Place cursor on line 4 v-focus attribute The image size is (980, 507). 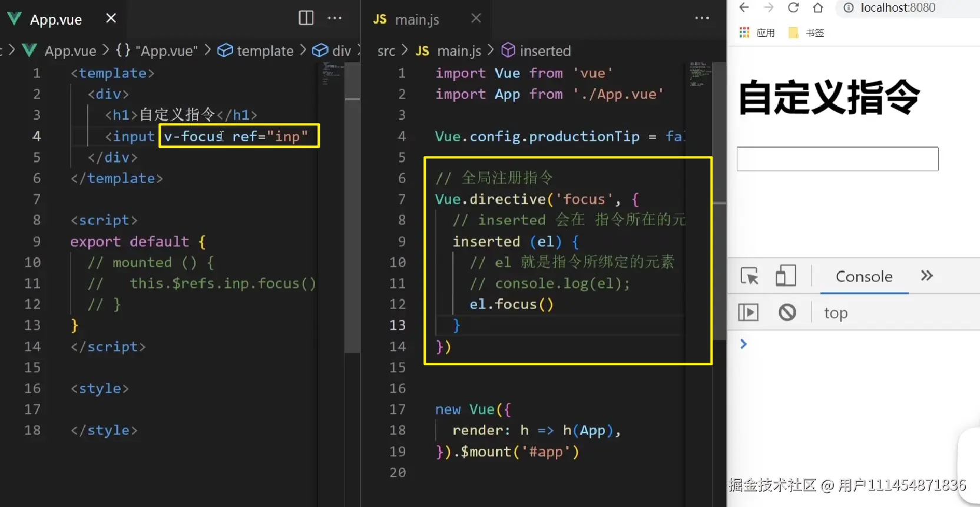193,136
